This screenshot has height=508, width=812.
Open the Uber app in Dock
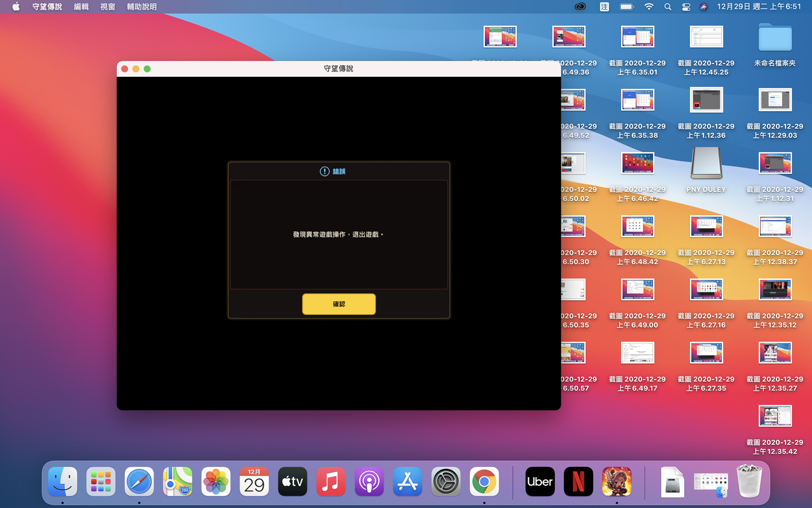point(539,482)
